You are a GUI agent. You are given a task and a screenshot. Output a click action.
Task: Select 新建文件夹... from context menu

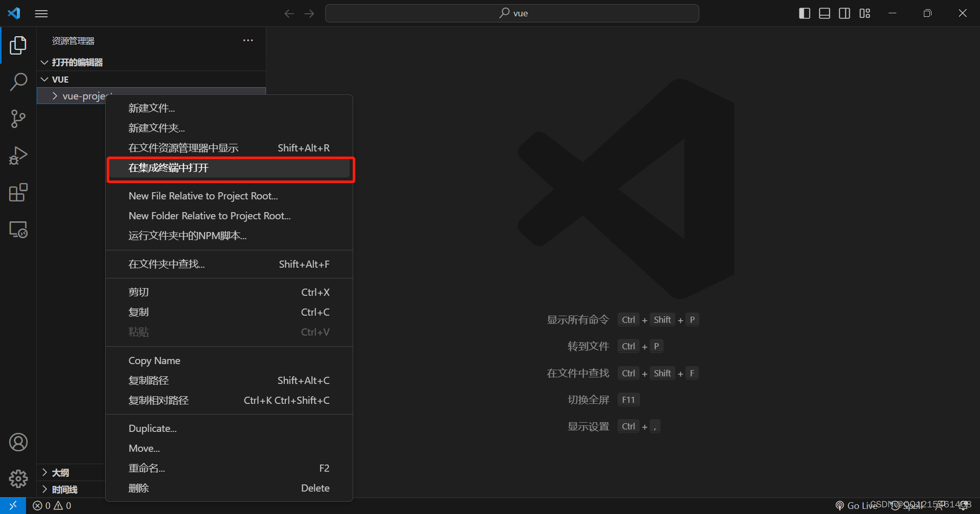point(229,128)
